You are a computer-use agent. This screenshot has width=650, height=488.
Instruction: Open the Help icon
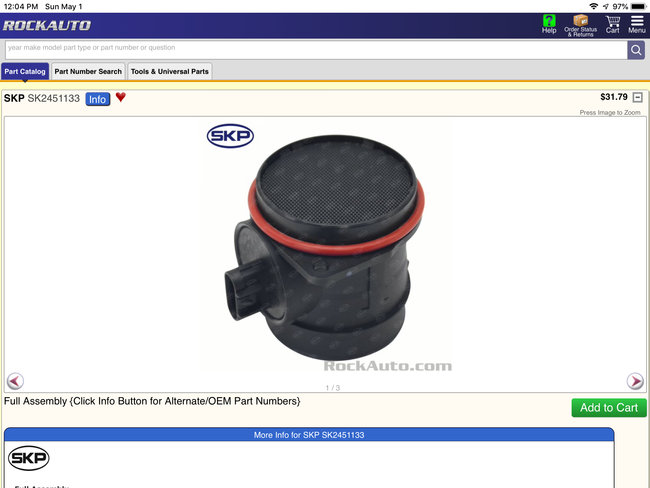[549, 24]
